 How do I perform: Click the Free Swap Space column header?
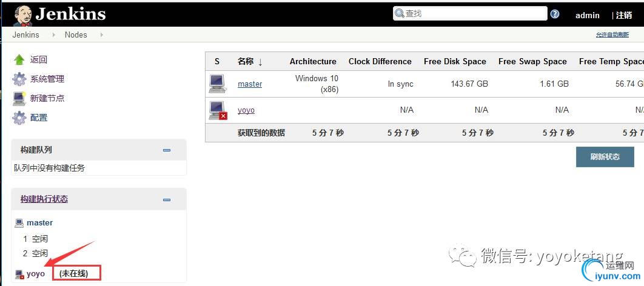(532, 62)
